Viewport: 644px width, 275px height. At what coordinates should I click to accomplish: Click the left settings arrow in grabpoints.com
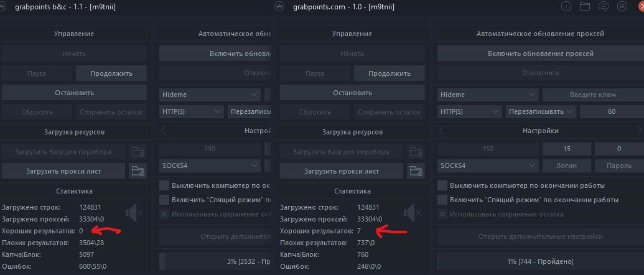[441, 131]
